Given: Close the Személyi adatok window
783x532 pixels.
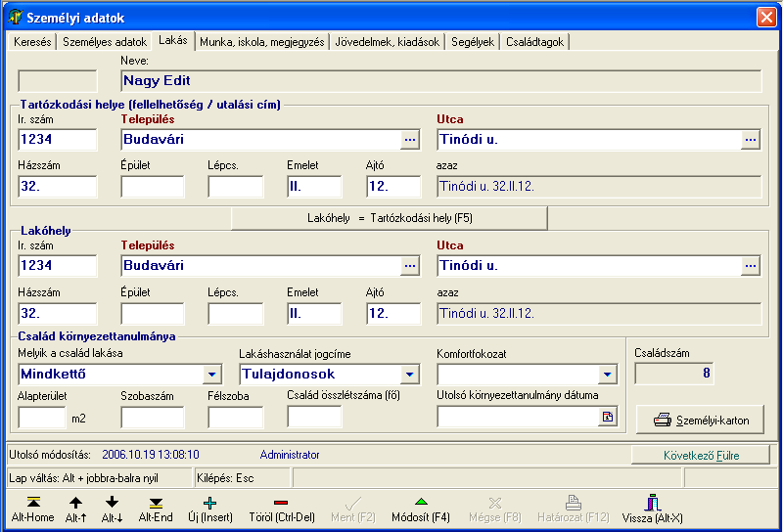Looking at the screenshot, I should 766,17.
